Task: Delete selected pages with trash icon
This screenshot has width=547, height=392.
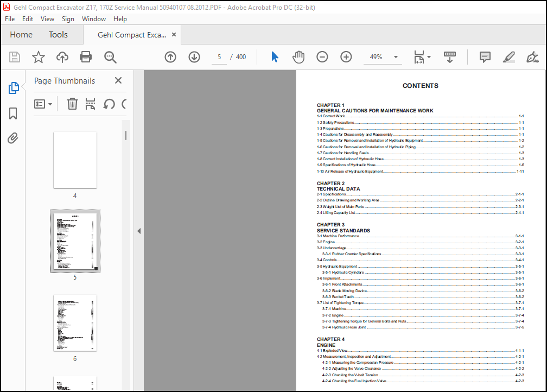Action: [72, 104]
